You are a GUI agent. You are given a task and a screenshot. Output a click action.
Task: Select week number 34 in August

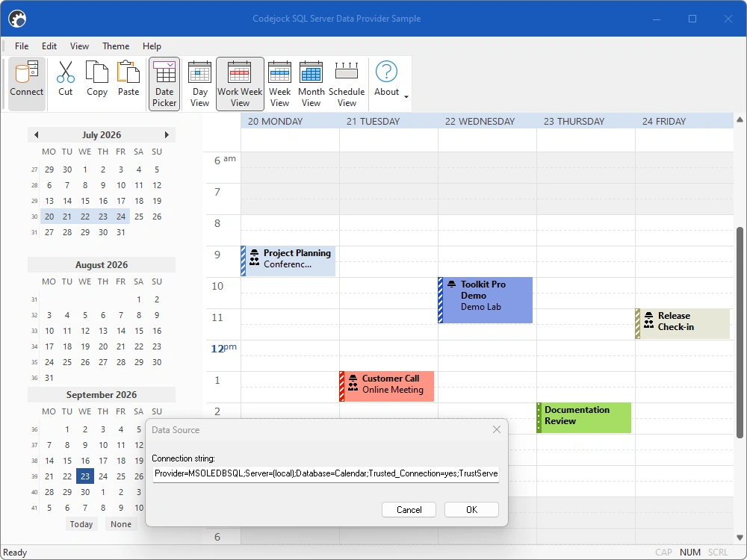[x=34, y=346]
